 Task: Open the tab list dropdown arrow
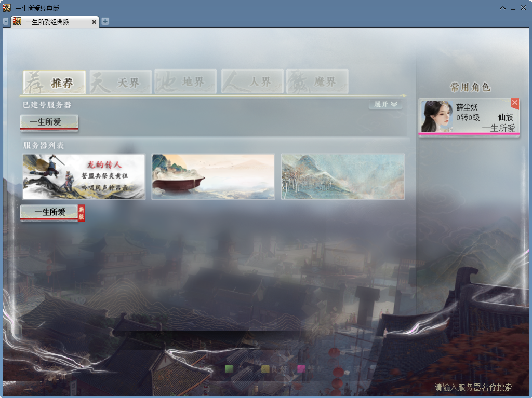click(6, 21)
